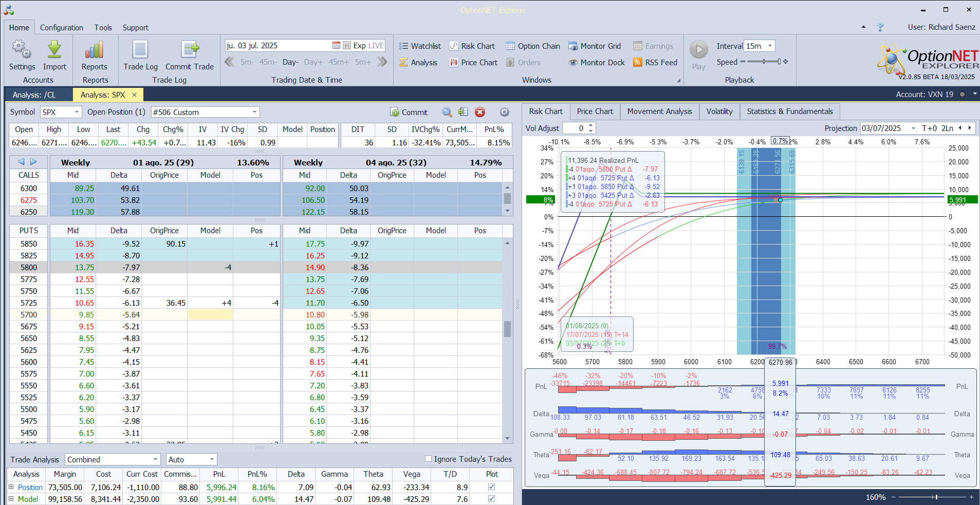
Task: Toggle Ignore Today's Trades checkbox
Action: [428, 459]
